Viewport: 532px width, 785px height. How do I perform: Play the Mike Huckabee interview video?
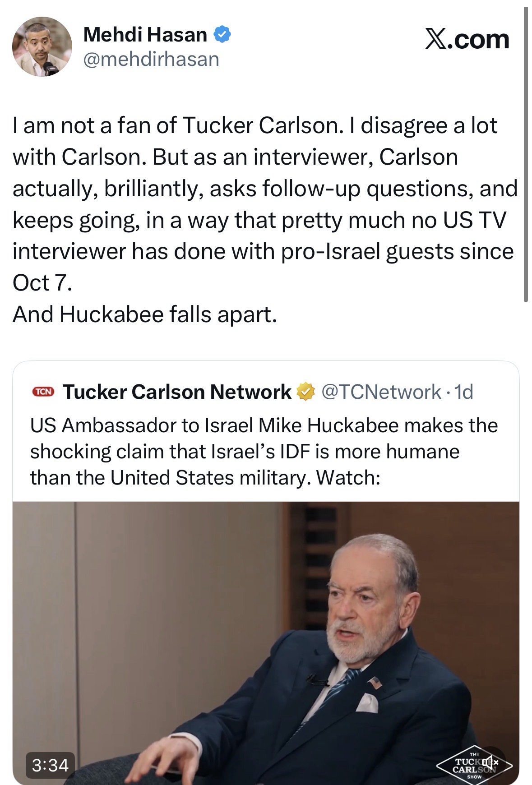tap(266, 641)
